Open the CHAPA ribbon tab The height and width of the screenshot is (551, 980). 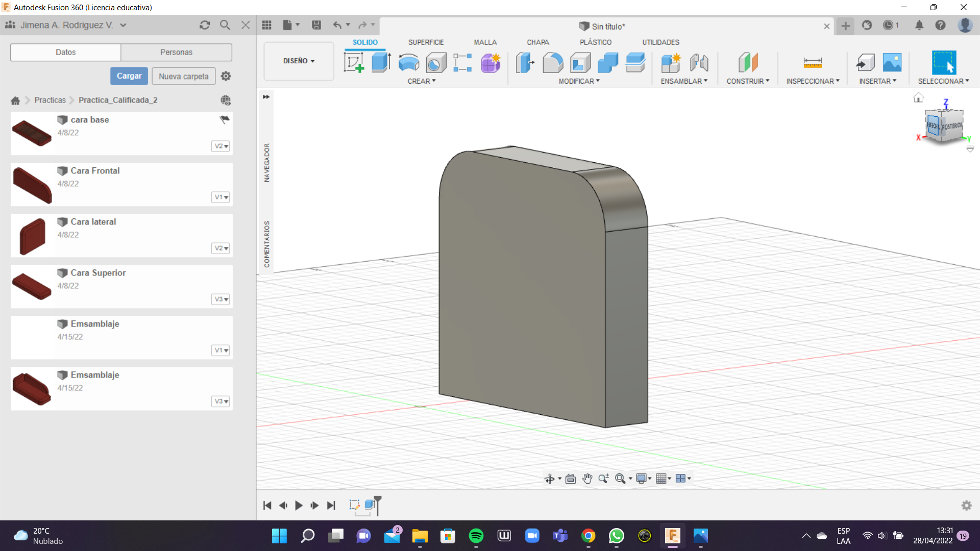(x=537, y=42)
